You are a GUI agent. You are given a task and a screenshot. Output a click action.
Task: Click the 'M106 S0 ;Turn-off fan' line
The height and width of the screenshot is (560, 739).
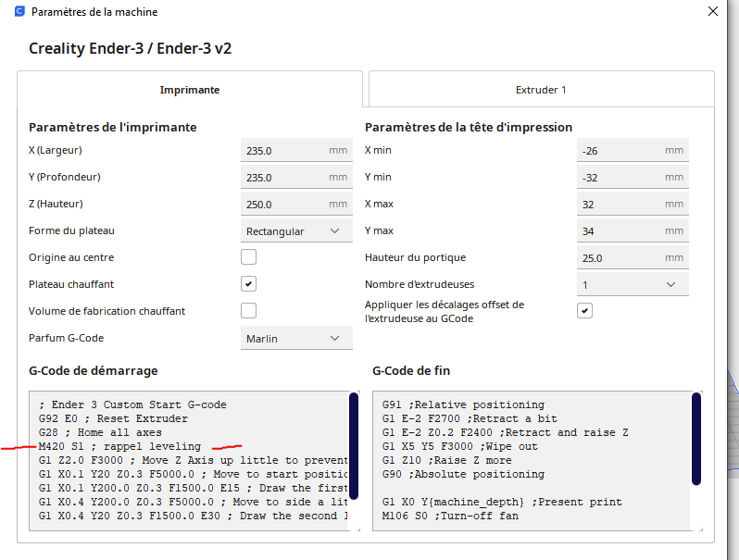450,516
